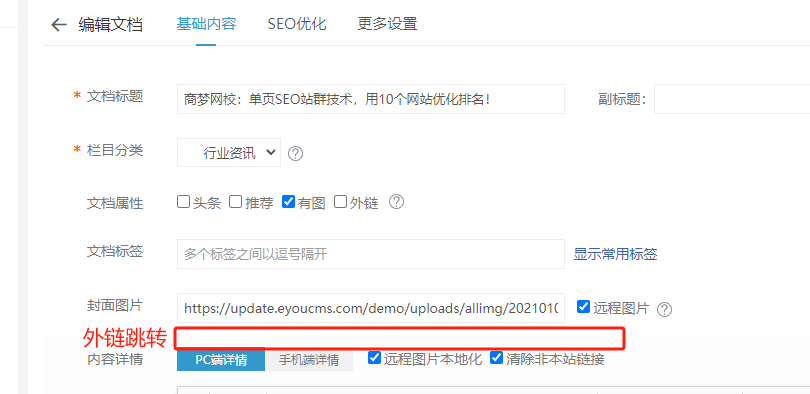Uncheck the 有图 attribute box

click(x=288, y=201)
